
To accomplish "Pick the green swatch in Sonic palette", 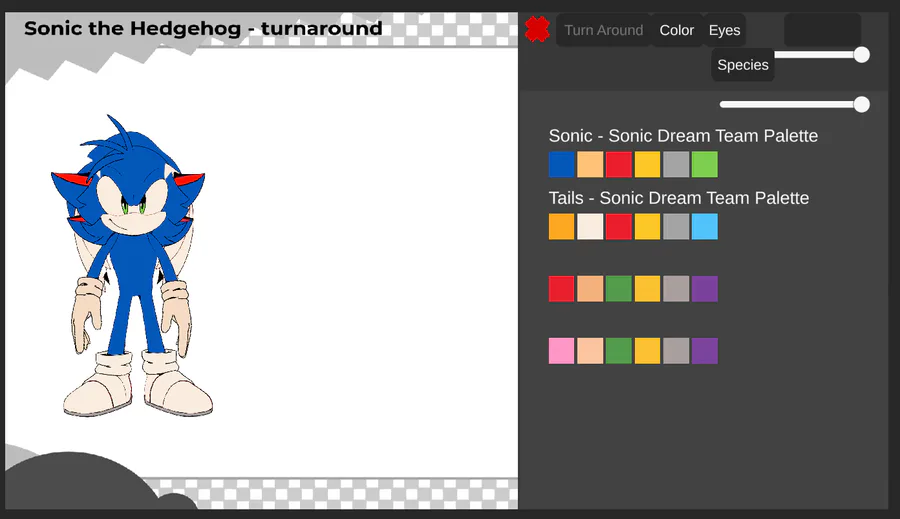I will point(705,164).
